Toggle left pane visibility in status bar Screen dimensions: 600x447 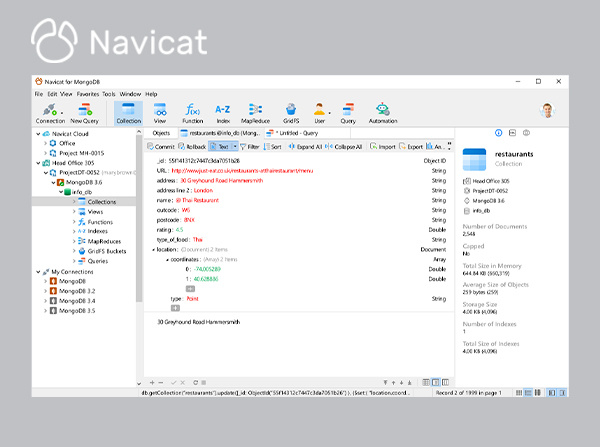click(x=552, y=393)
